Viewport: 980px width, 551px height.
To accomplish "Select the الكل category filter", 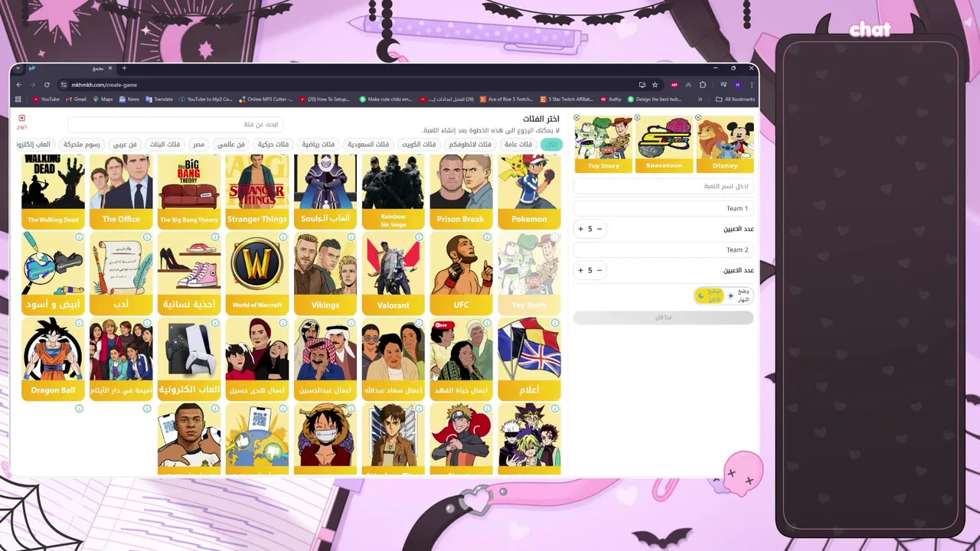I will 551,144.
